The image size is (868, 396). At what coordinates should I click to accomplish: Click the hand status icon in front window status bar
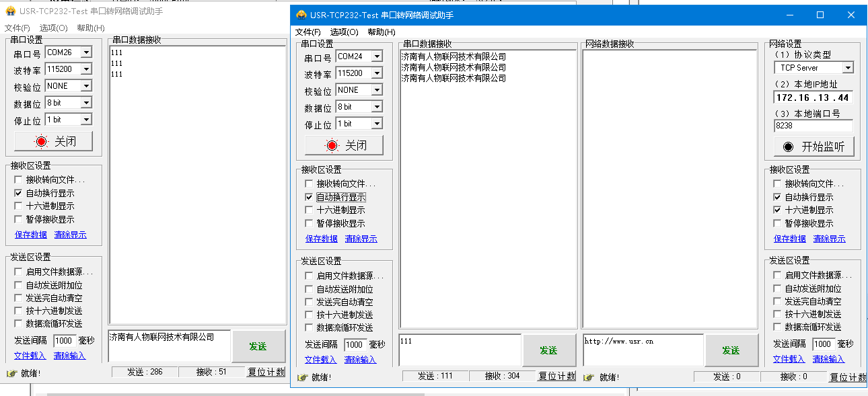point(302,377)
